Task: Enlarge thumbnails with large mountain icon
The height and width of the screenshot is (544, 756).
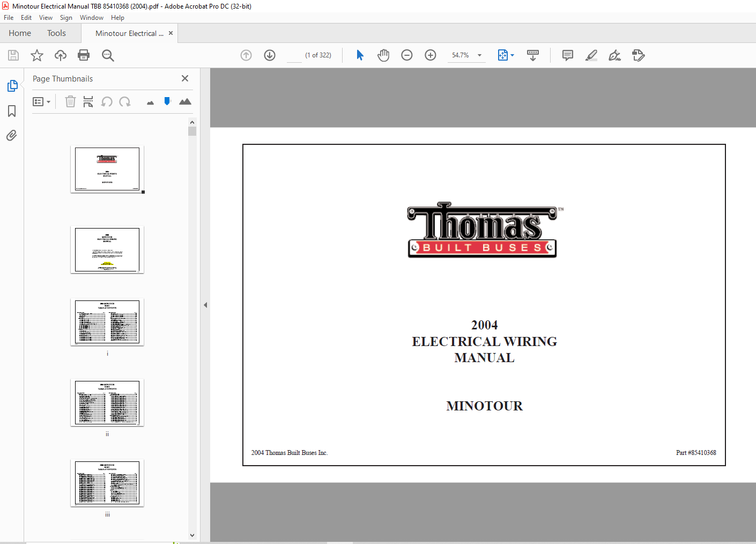Action: tap(185, 101)
